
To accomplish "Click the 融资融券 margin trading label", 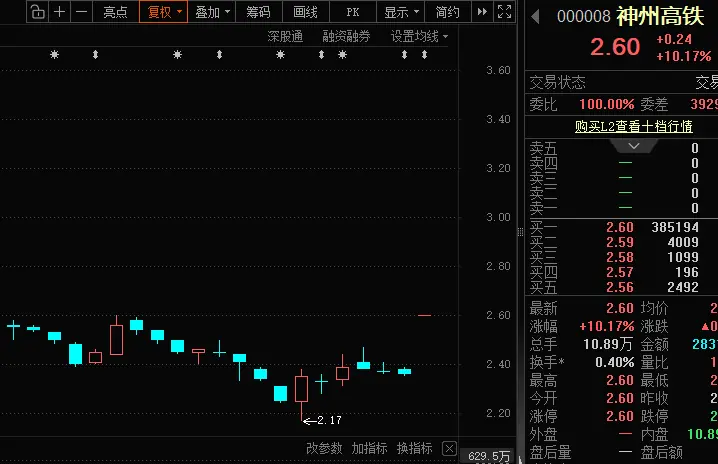I will pyautogui.click(x=346, y=36).
